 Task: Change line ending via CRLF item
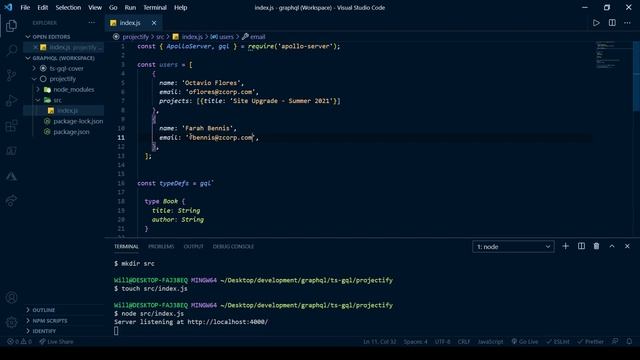point(464,342)
